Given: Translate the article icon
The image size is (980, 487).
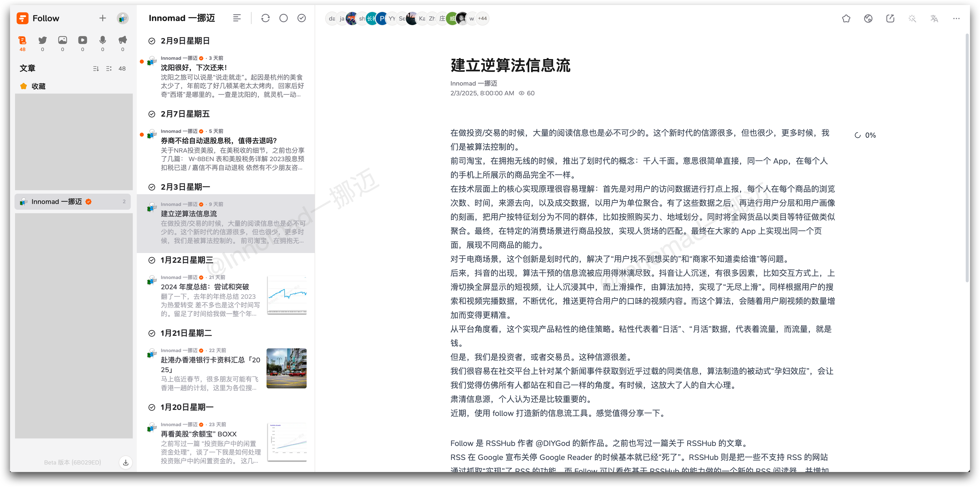Looking at the screenshot, I should (934, 18).
